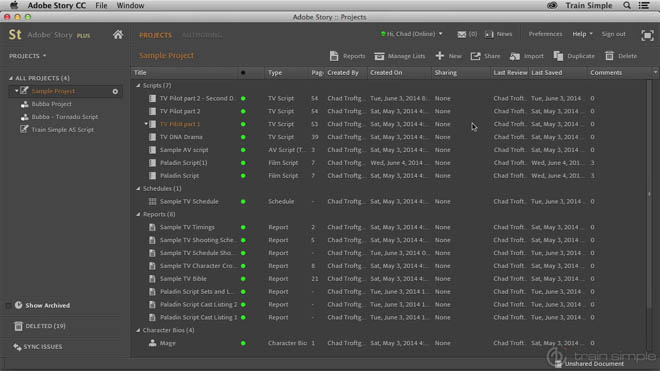660x371 pixels.
Task: Open the Window menu
Action: 130,5
